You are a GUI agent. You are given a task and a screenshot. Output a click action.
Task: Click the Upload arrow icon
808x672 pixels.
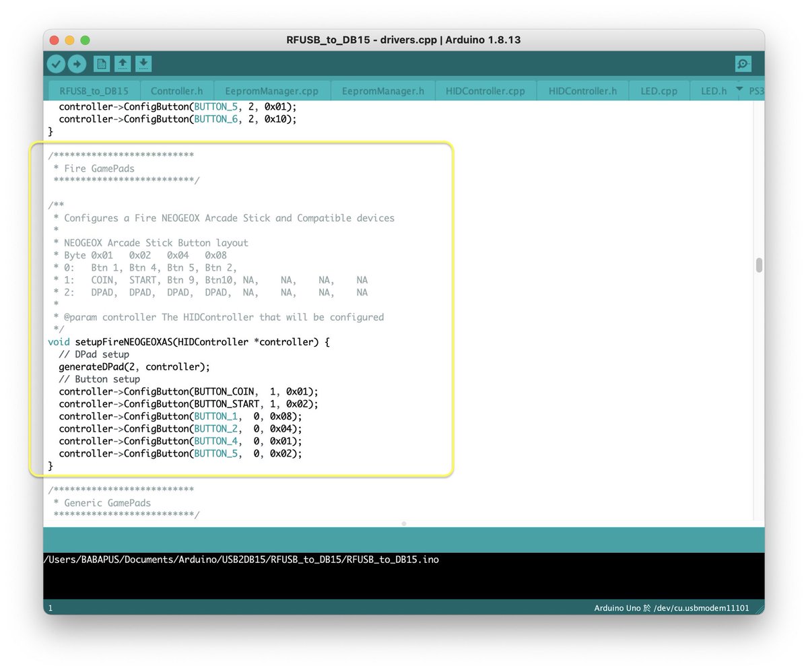pyautogui.click(x=77, y=64)
